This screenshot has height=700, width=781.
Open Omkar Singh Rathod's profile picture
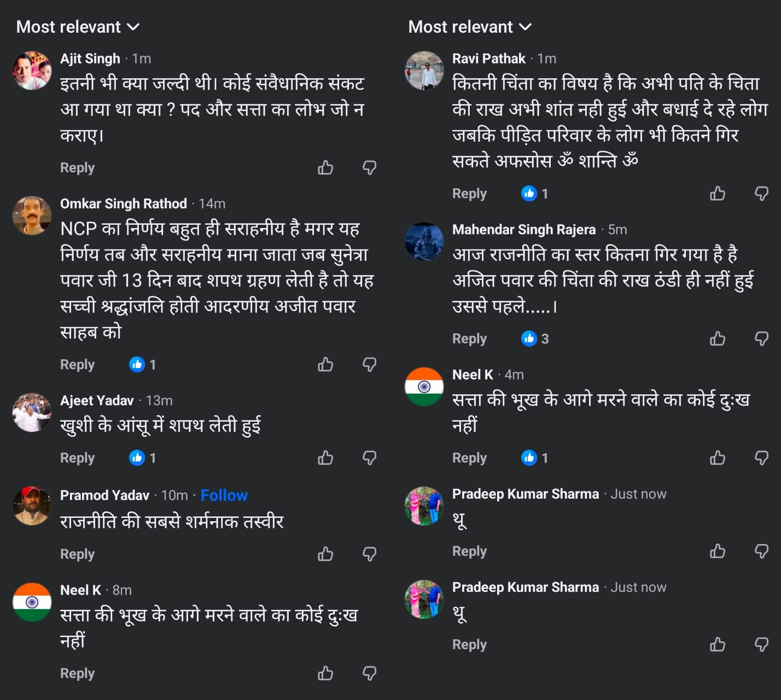pos(32,215)
